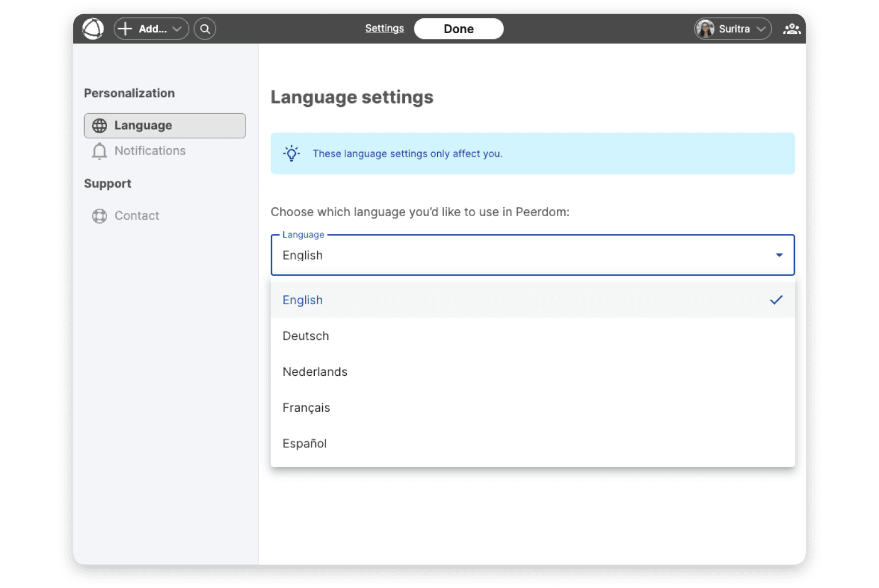This screenshot has height=588, width=879.
Task: Click the team members people icon
Action: point(791,29)
